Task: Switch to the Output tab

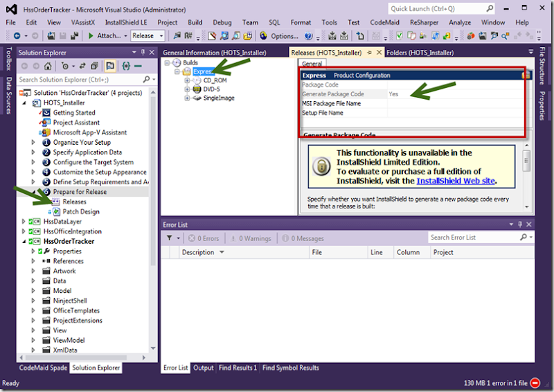Action: pos(204,368)
